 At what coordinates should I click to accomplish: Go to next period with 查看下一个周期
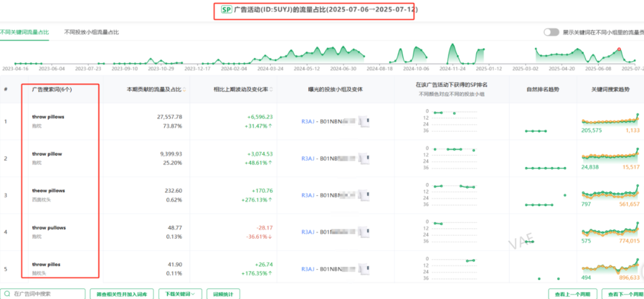pyautogui.click(x=623, y=294)
